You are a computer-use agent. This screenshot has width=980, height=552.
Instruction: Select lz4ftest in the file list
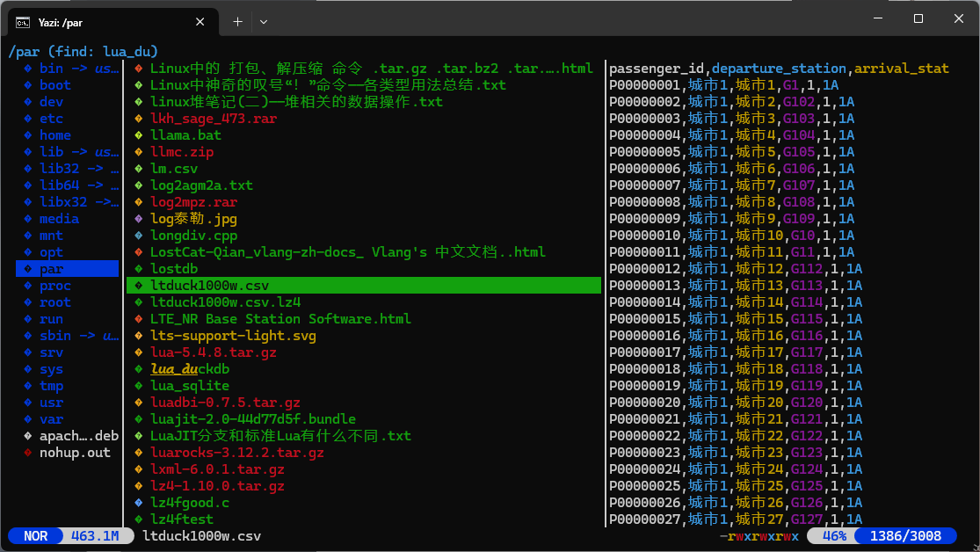point(364,519)
